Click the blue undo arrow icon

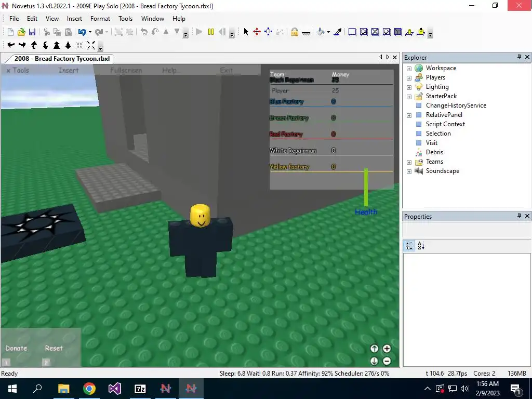pyautogui.click(x=82, y=32)
